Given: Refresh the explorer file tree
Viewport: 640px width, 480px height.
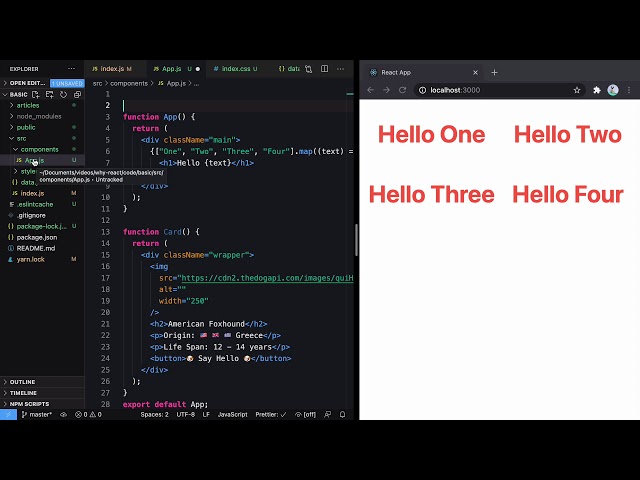Looking at the screenshot, I should point(63,94).
